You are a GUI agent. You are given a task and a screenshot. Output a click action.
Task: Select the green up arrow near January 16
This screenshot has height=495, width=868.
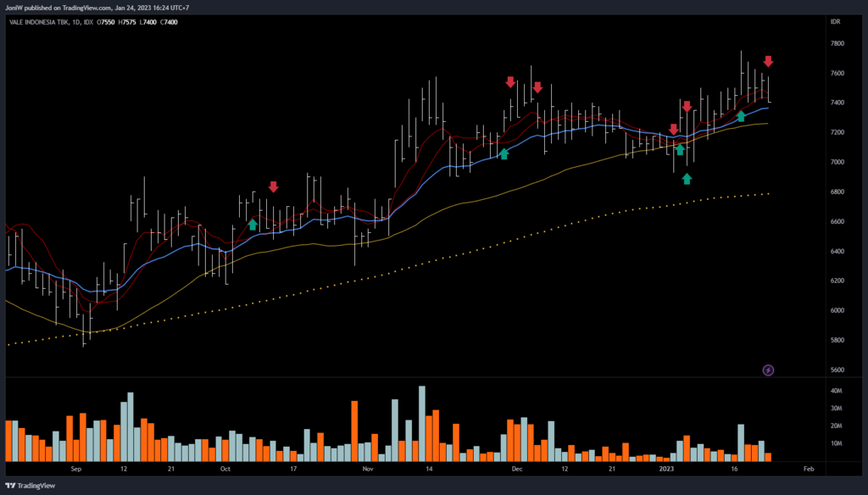click(x=741, y=116)
